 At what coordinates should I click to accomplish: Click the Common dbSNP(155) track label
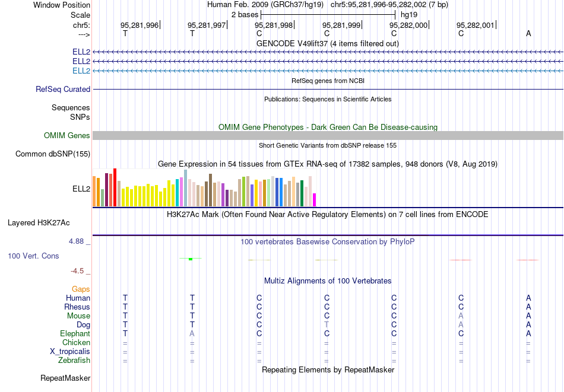click(53, 154)
